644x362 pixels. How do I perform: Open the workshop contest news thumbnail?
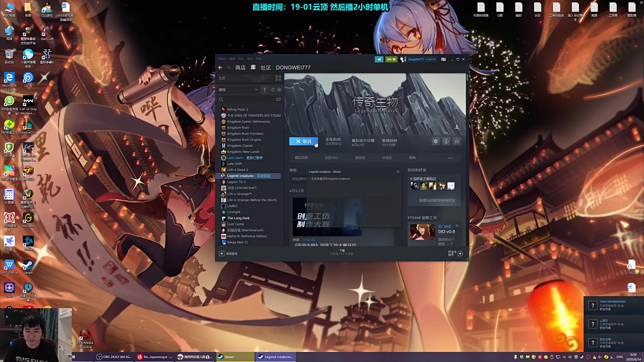pyautogui.click(x=327, y=217)
